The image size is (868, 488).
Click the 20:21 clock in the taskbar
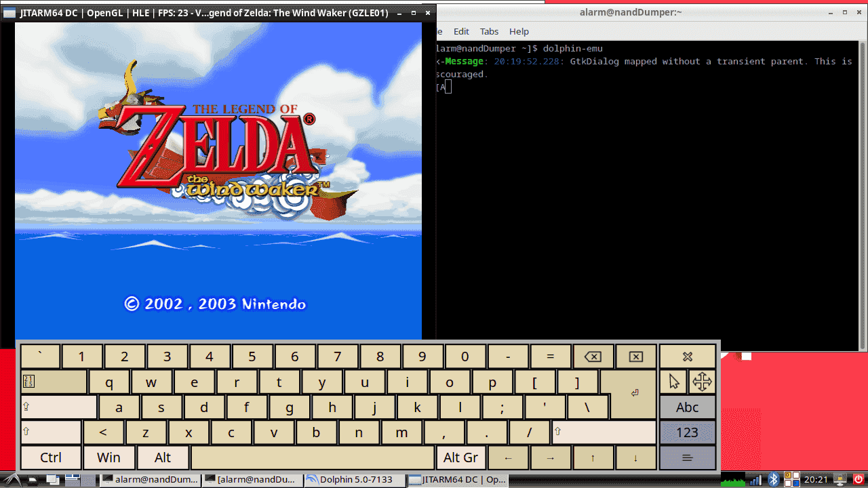click(816, 480)
